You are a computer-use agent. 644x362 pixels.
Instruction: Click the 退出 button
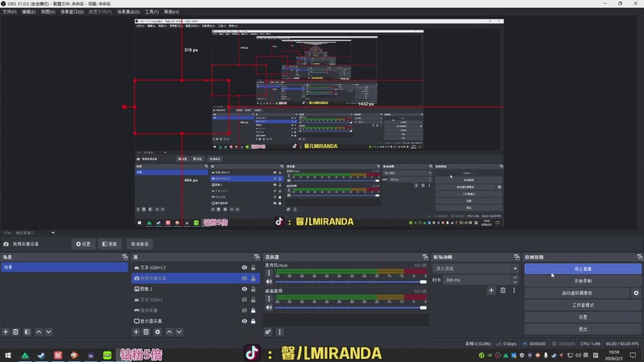pyautogui.click(x=583, y=329)
